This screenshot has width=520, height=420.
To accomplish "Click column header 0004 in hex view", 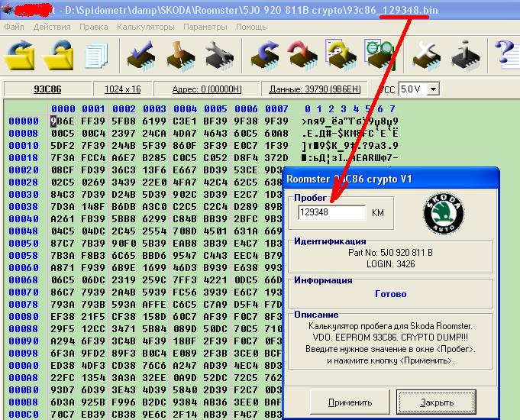I will click(185, 108).
